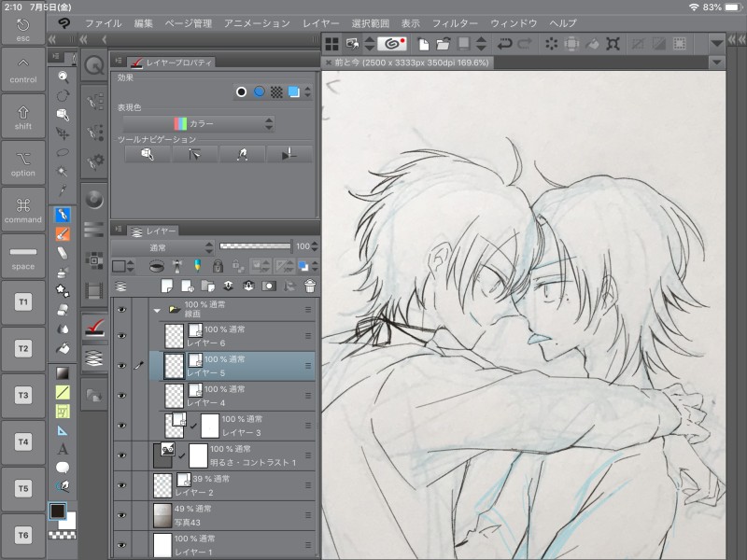The image size is (747, 560).
Task: Click the Object tool navigation icon
Action: (148, 154)
